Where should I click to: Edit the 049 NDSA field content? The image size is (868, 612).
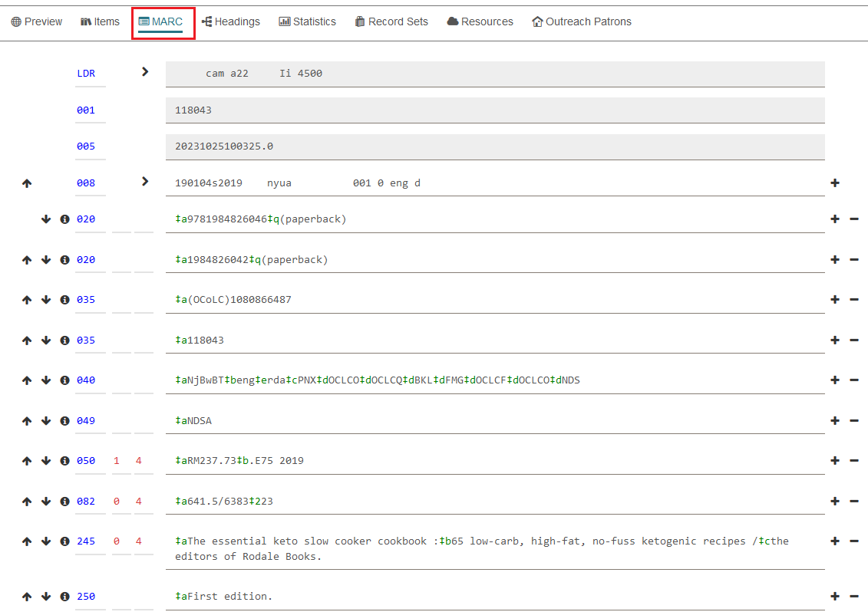(x=495, y=421)
